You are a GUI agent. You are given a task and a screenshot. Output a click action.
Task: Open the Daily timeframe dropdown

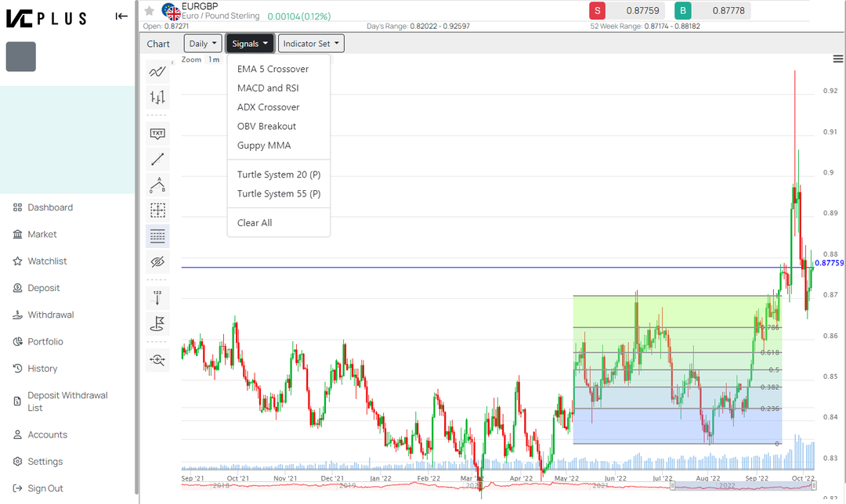203,44
